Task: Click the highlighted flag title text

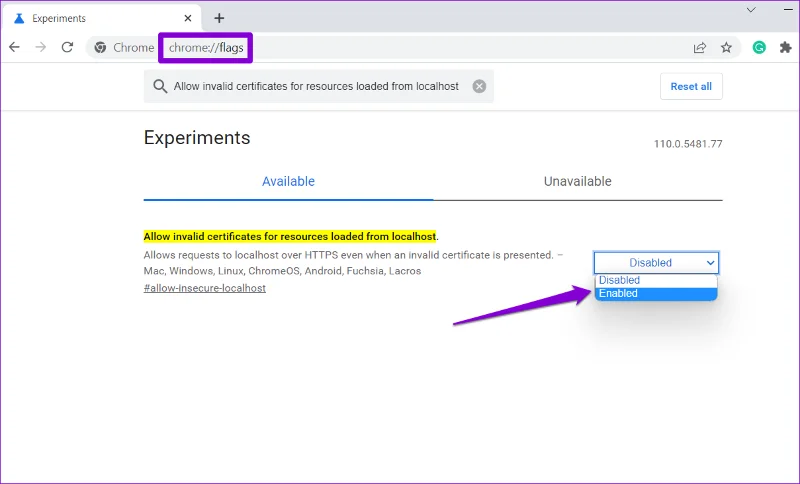Action: coord(290,236)
